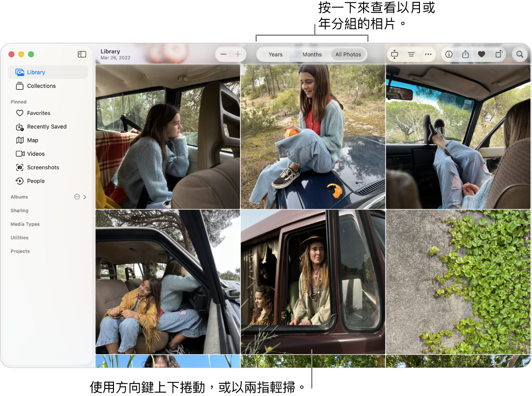Toggle the sidebar visibility icon
Image resolution: width=532 pixels, height=396 pixels.
pyautogui.click(x=82, y=54)
